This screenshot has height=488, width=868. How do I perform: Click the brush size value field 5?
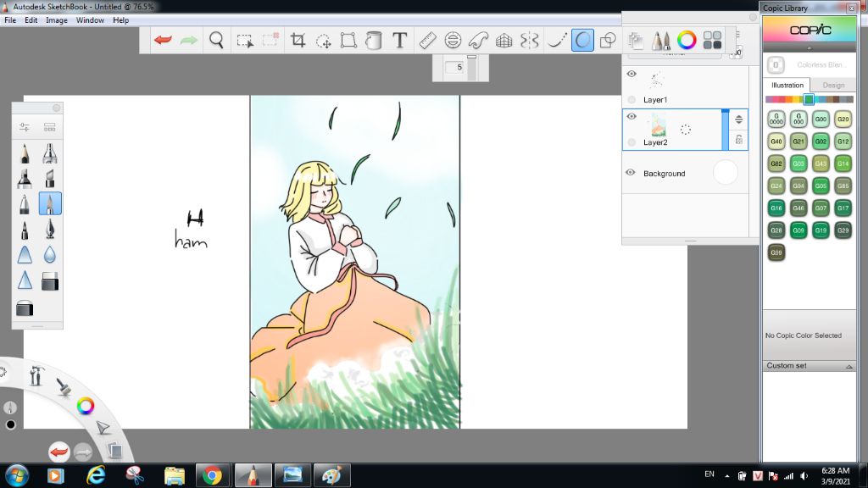pos(455,67)
